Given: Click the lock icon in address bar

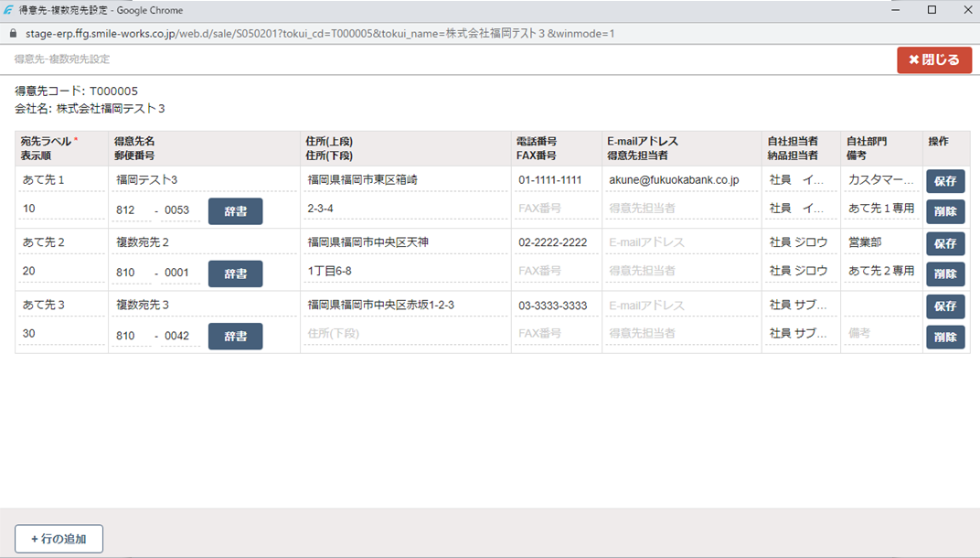Looking at the screenshot, I should [x=12, y=33].
